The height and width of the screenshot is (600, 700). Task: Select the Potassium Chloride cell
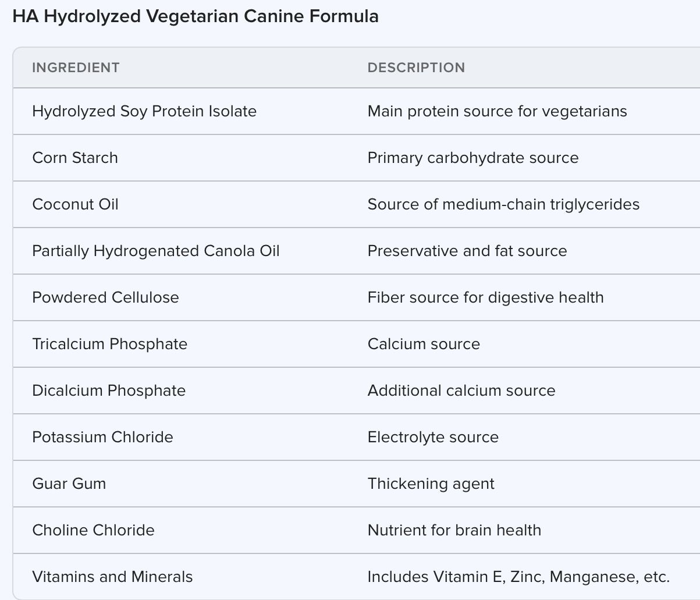pos(102,437)
